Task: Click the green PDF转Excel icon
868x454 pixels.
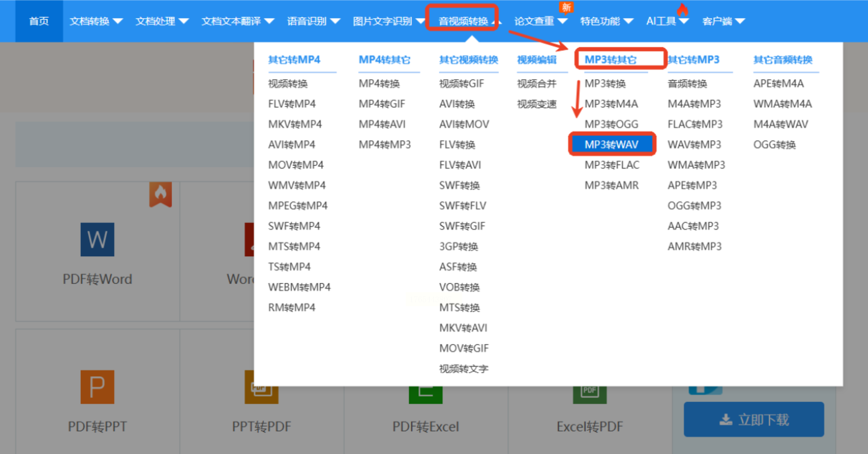Action: click(425, 395)
